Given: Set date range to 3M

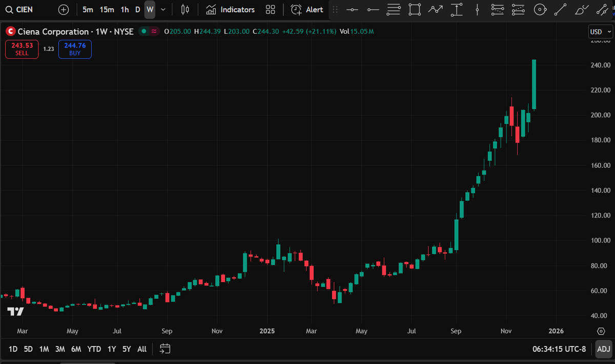Looking at the screenshot, I should click(x=60, y=349).
